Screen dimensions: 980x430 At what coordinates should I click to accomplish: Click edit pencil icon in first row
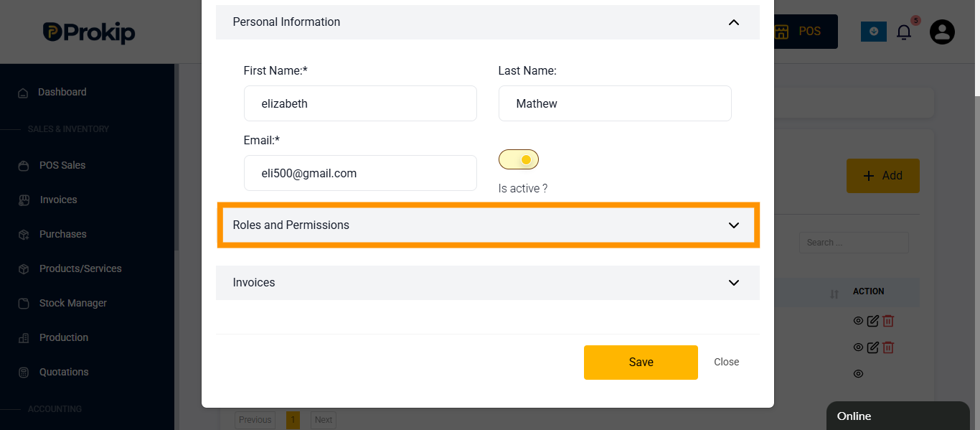point(873,321)
